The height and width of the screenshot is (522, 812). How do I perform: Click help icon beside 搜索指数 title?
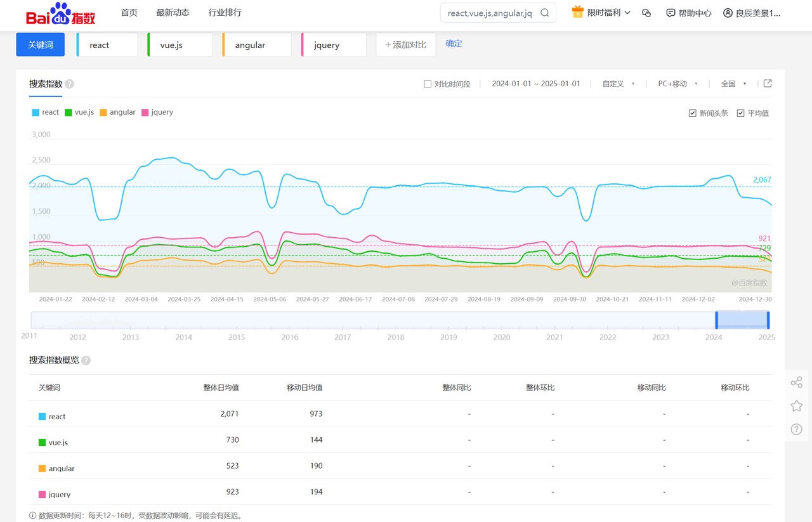click(x=69, y=84)
